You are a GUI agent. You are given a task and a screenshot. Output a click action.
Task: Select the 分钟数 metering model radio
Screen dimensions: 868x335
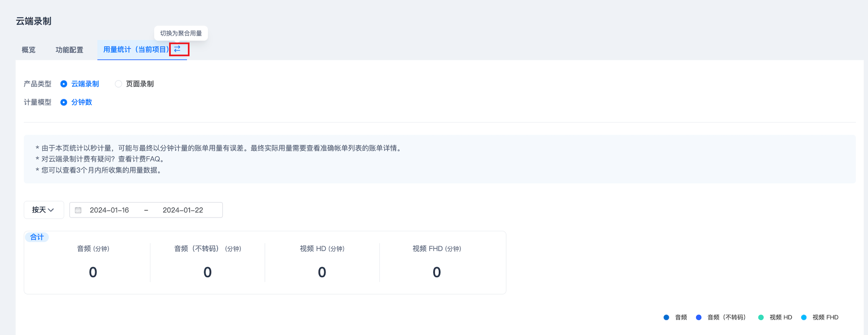(64, 102)
